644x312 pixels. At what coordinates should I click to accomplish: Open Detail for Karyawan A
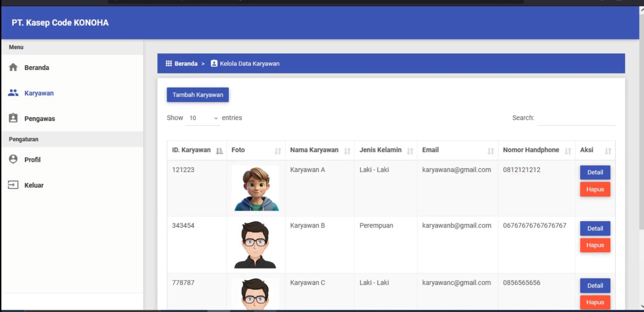point(595,172)
